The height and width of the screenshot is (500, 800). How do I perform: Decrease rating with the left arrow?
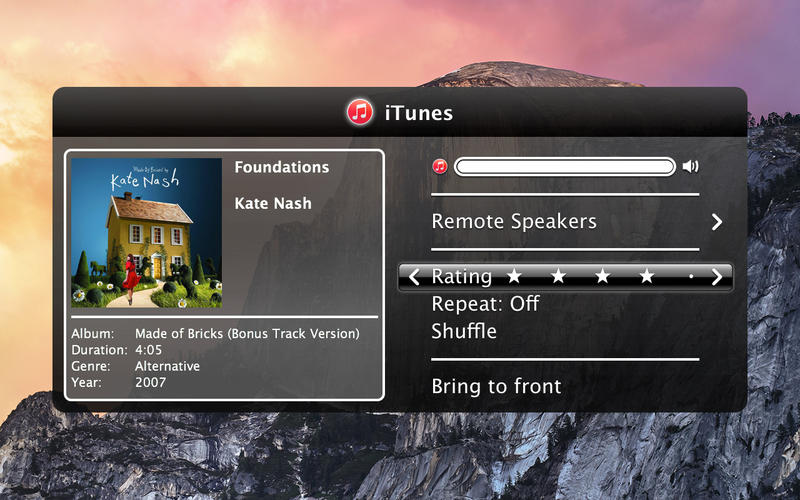coord(414,277)
